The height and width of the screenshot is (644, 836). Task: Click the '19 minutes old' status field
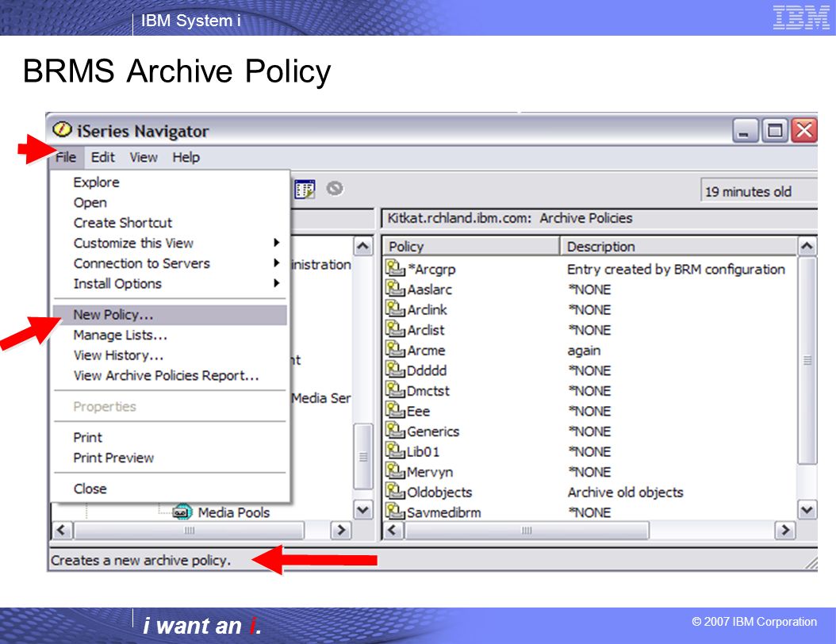click(758, 191)
